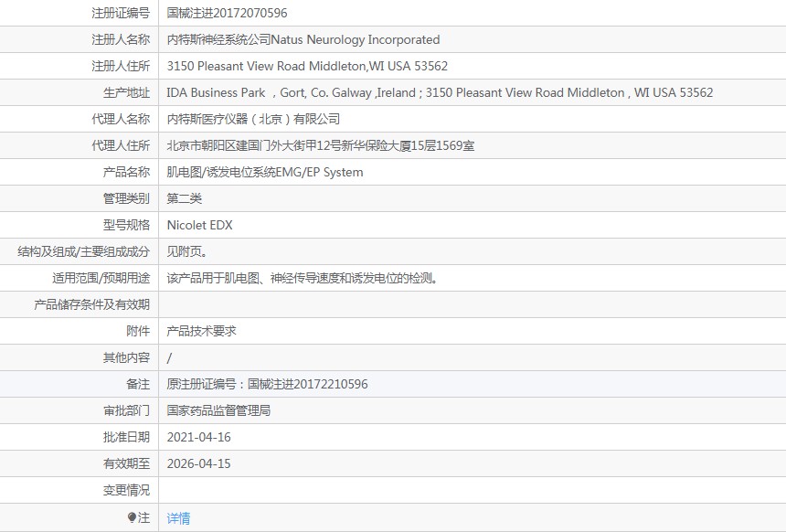Click the 代理人住所 label

(x=121, y=146)
